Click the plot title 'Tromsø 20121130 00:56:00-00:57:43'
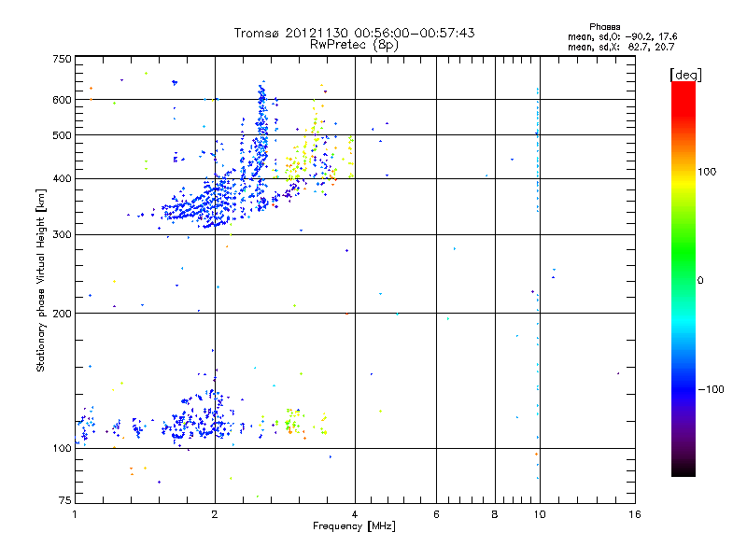This screenshot has height=560, width=747. point(354,33)
